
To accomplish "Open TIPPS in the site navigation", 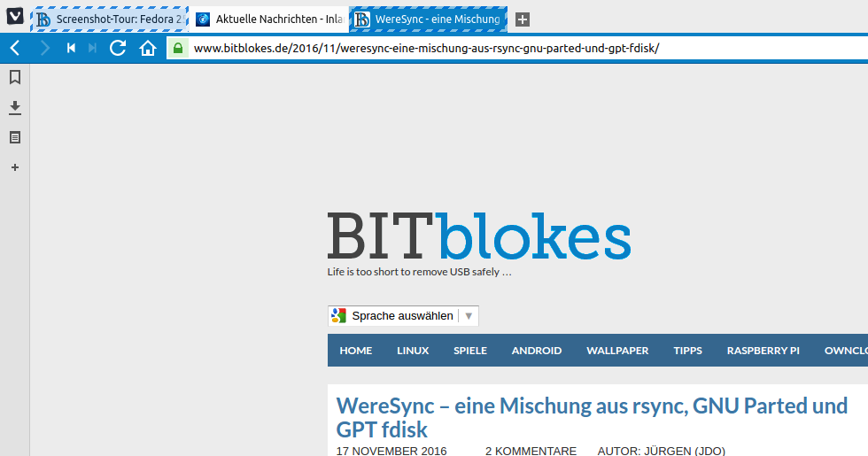I will [x=687, y=351].
